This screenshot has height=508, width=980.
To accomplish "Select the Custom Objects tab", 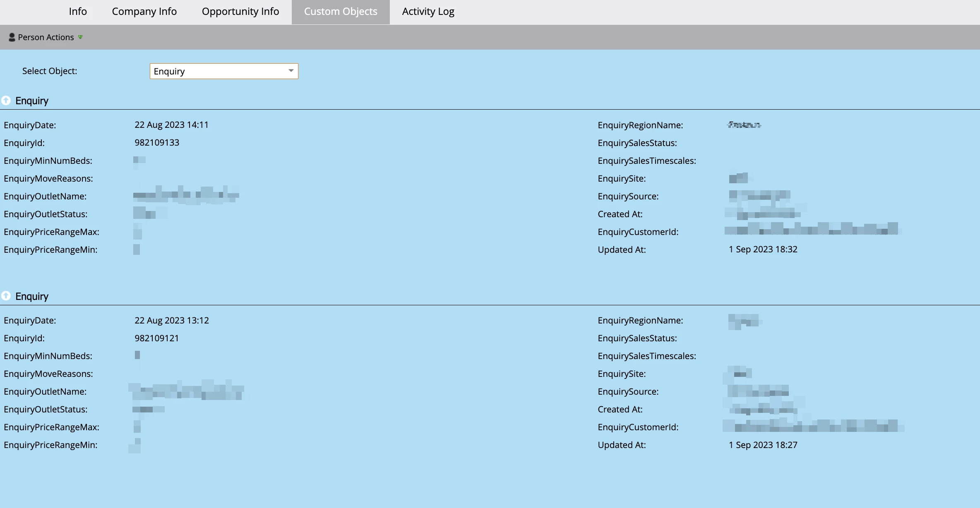I will (x=341, y=12).
